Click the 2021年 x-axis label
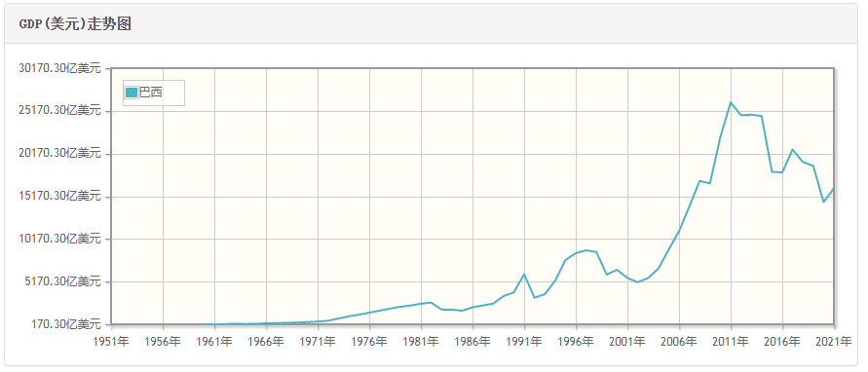The height and width of the screenshot is (372, 868). [x=834, y=342]
